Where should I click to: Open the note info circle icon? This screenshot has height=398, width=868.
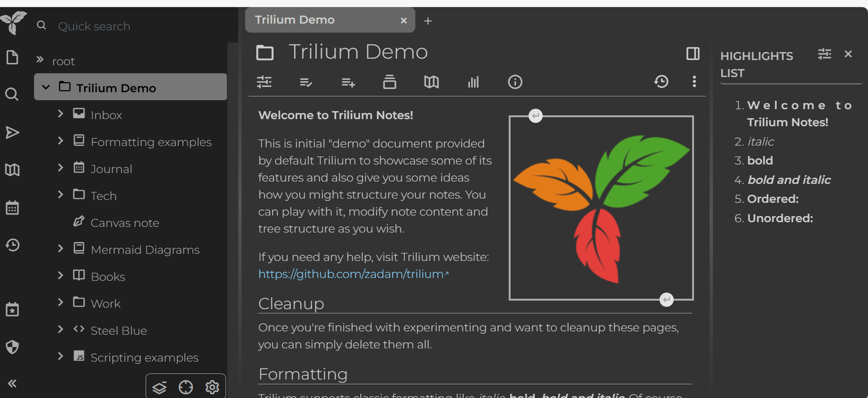515,82
